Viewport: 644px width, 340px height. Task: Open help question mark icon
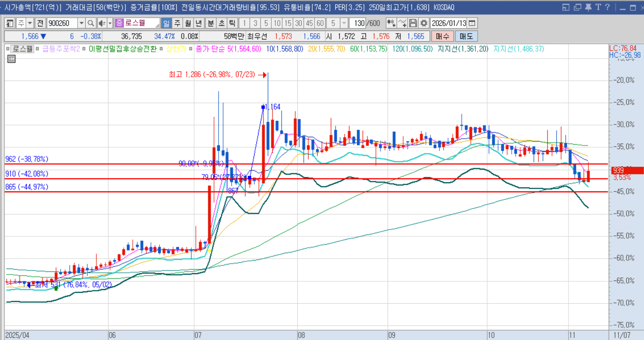click(x=608, y=7)
